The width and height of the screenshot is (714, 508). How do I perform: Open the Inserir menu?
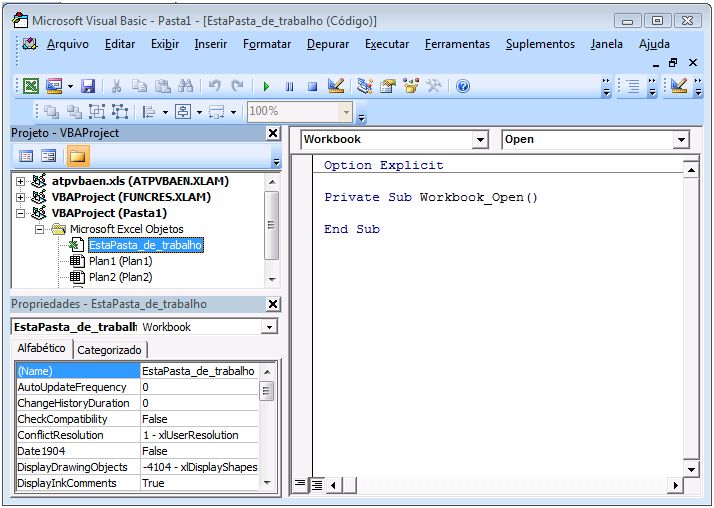(211, 44)
